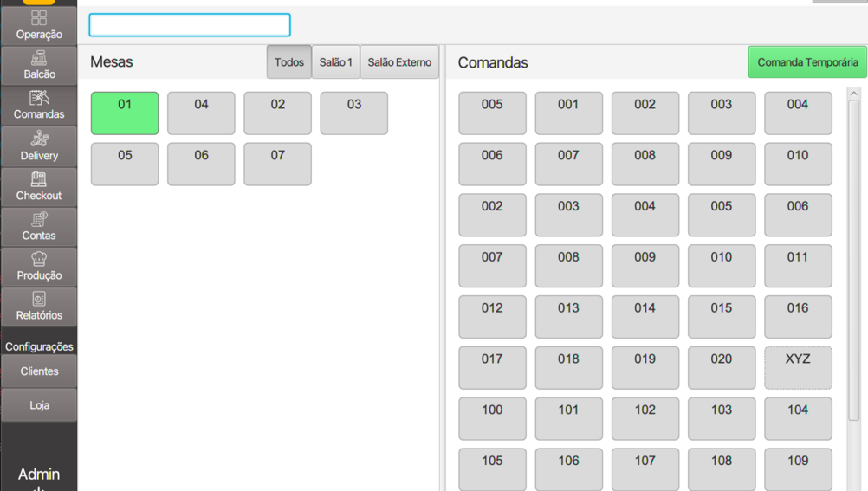Open the Balcão counter icon
Viewport: 868px width, 491px height.
point(39,65)
